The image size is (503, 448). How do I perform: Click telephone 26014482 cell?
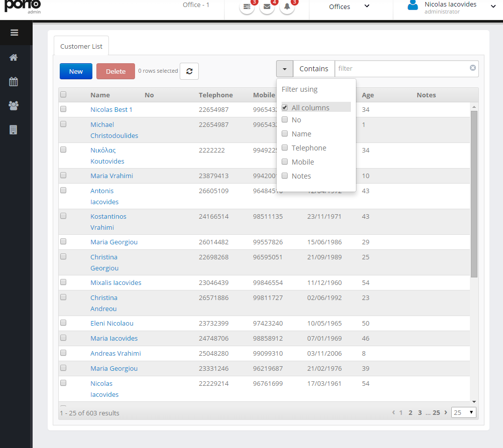(x=214, y=242)
